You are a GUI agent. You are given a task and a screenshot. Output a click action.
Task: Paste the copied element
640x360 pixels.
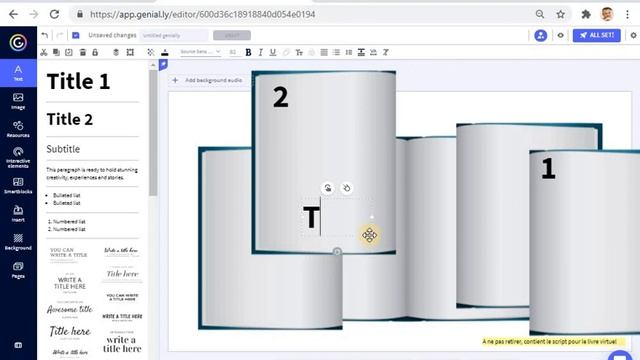pos(69,52)
